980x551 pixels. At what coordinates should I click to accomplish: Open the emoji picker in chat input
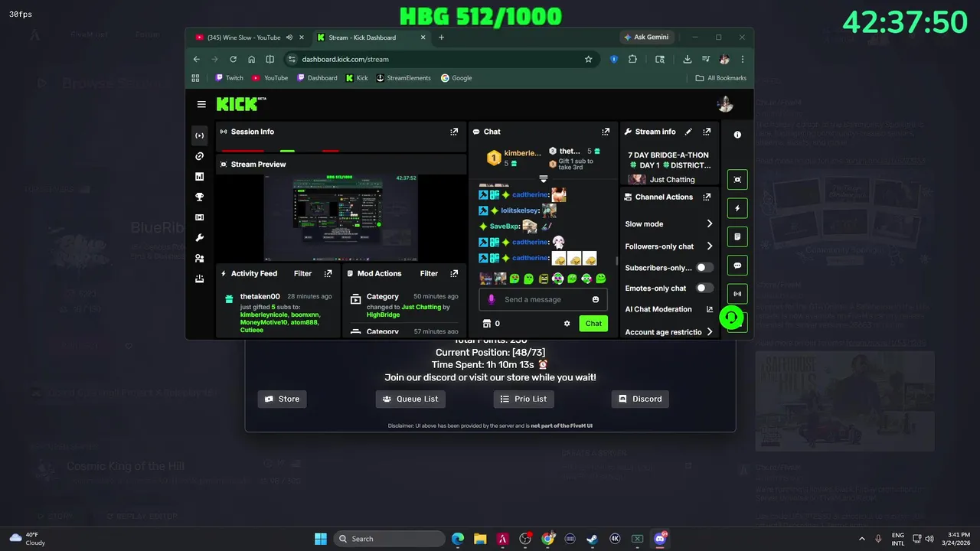coord(596,299)
